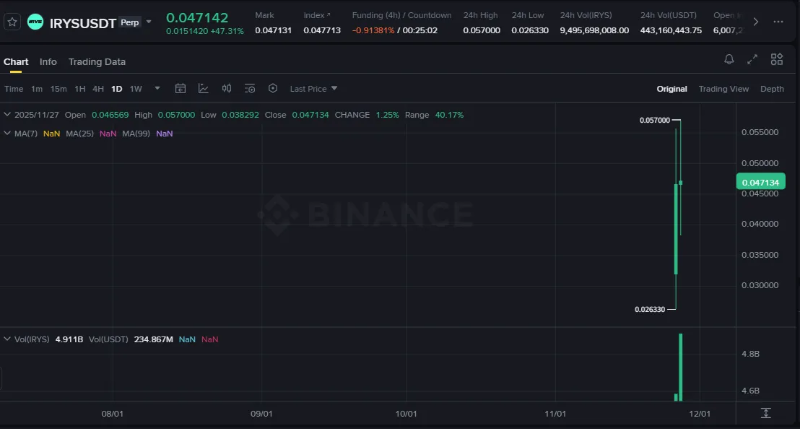Click the 24h High value 0.057000
Screen dimensions: 800x429
pyautogui.click(x=481, y=30)
